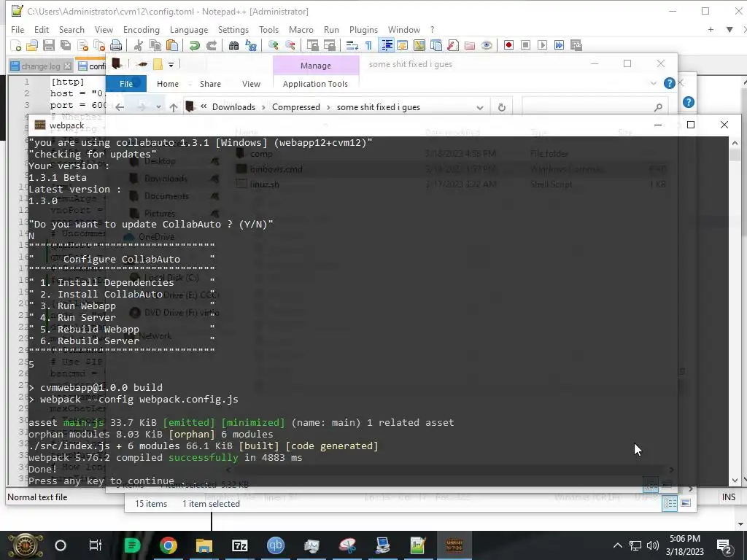Open the Replace dialog icon in Notepad++
The image size is (747, 560).
click(251, 45)
